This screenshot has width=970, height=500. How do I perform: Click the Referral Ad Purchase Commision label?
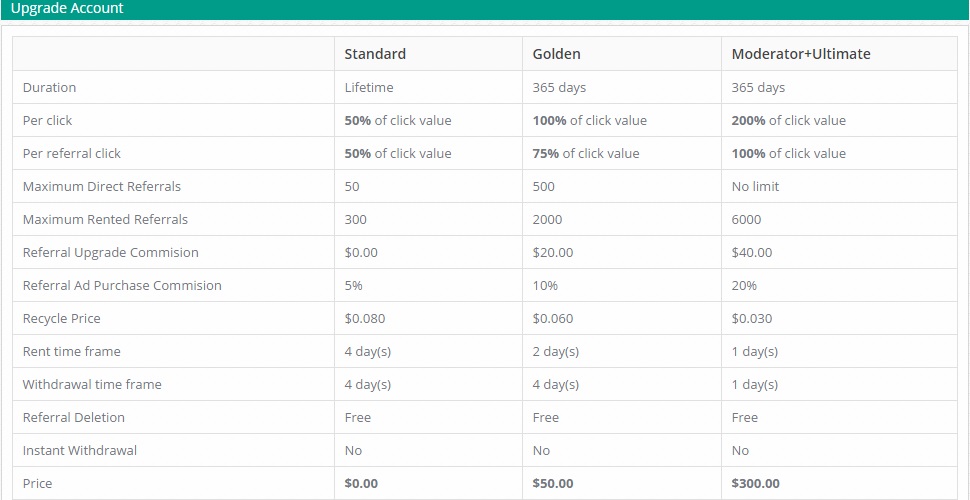[122, 285]
